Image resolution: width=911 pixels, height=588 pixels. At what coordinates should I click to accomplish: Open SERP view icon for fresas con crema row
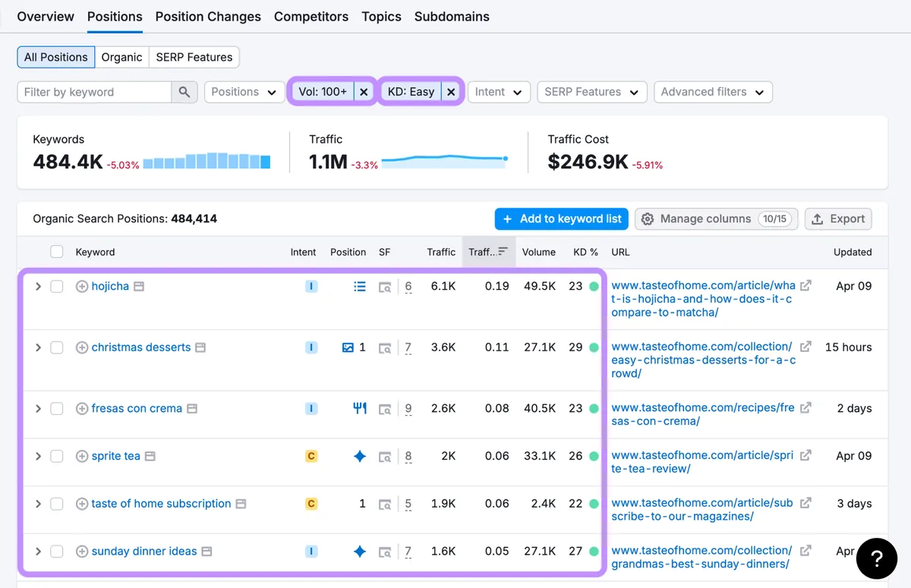pyautogui.click(x=385, y=410)
